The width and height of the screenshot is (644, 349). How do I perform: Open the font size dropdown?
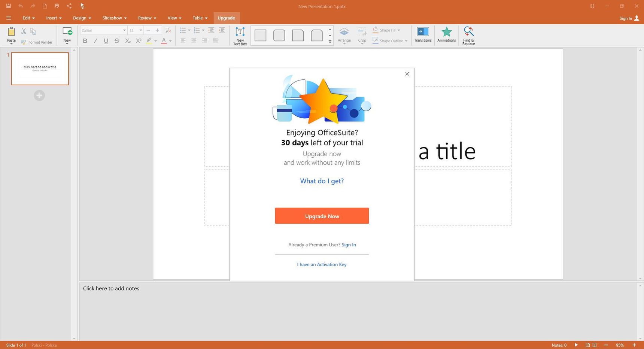141,30
